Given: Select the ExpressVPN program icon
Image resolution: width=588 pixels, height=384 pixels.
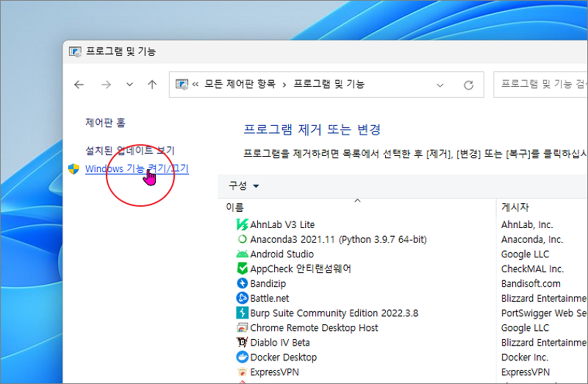Looking at the screenshot, I should pos(242,372).
